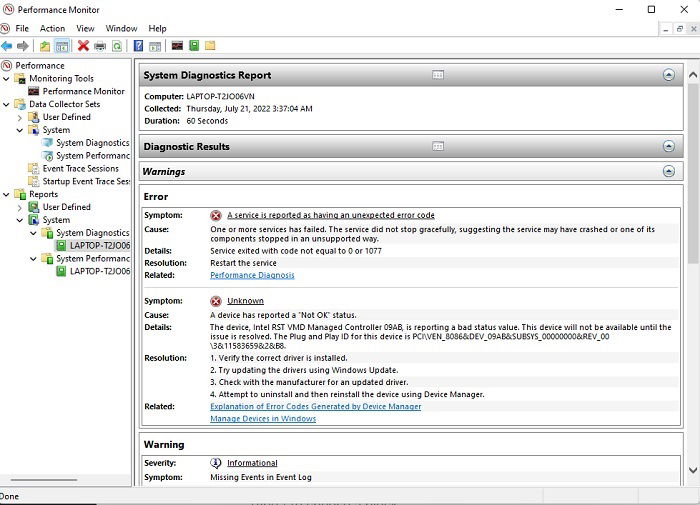Image resolution: width=700 pixels, height=505 pixels.
Task: Click the System Diagnostics Report header menu icon
Action: coord(438,75)
